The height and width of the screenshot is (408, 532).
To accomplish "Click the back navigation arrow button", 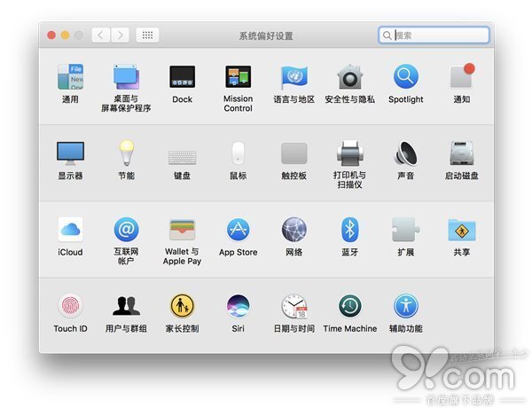I will [x=101, y=35].
